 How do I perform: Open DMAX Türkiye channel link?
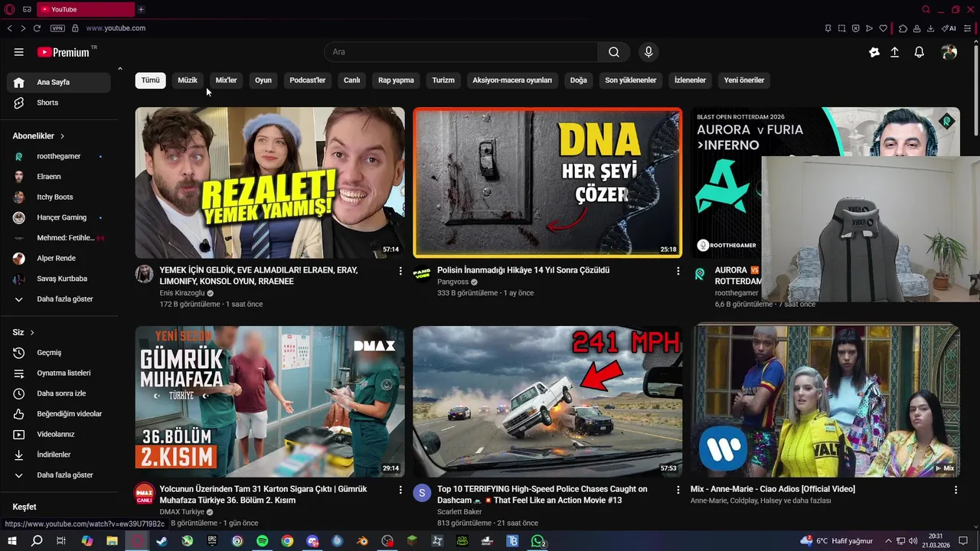coord(182,512)
